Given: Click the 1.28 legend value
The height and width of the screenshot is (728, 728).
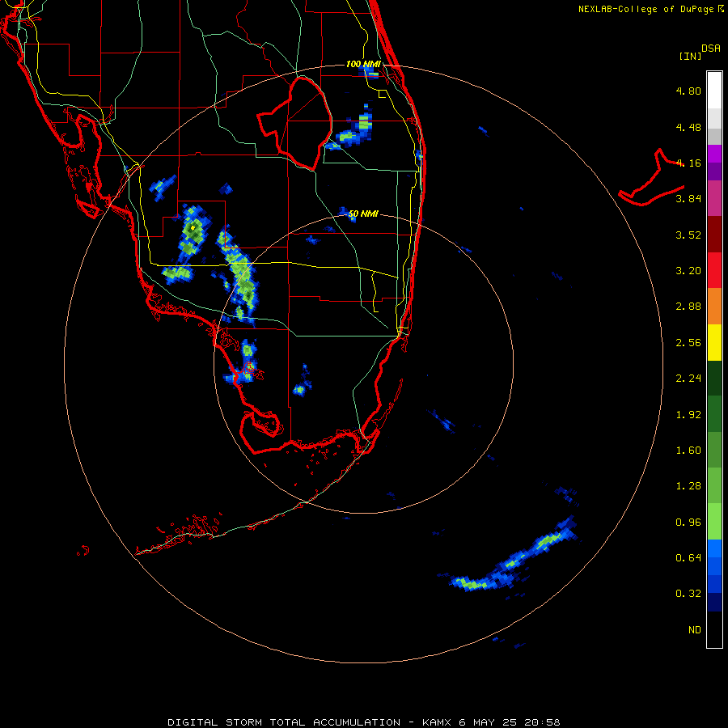Looking at the screenshot, I should [x=688, y=486].
